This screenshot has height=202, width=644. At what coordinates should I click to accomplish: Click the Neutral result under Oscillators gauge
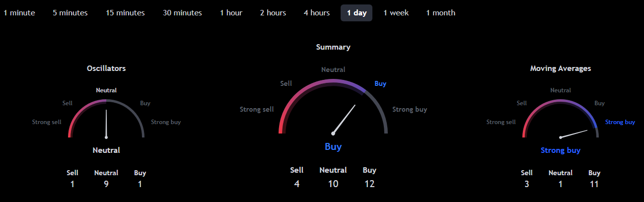click(x=106, y=150)
